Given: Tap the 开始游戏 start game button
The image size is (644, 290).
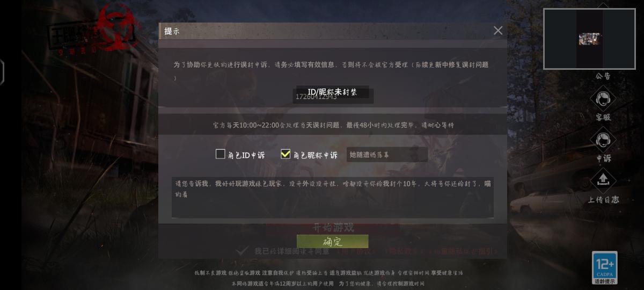Looking at the screenshot, I should pyautogui.click(x=333, y=228).
